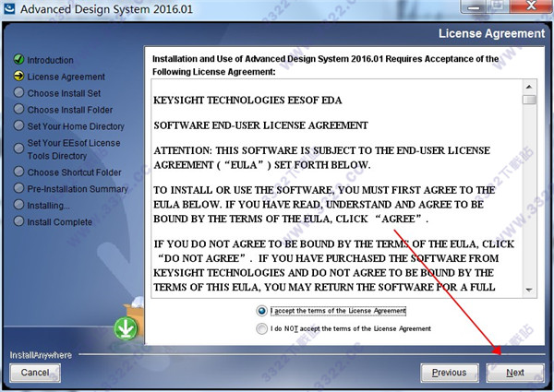Click the step circle beside Choose Install Folder

click(18, 109)
